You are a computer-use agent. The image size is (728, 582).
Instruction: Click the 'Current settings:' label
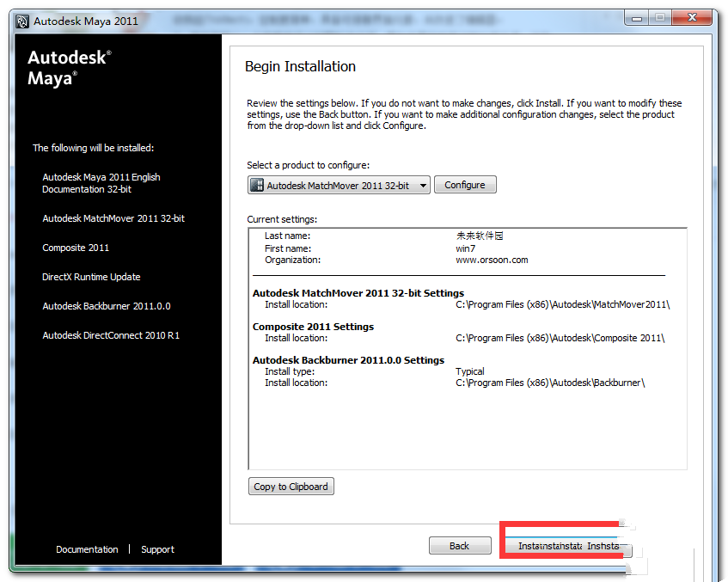click(282, 219)
